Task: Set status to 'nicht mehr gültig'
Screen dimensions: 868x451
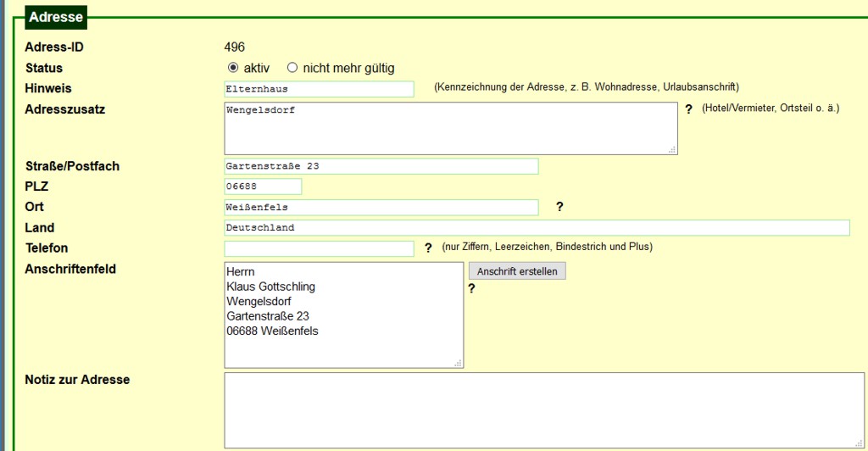Action: 292,68
